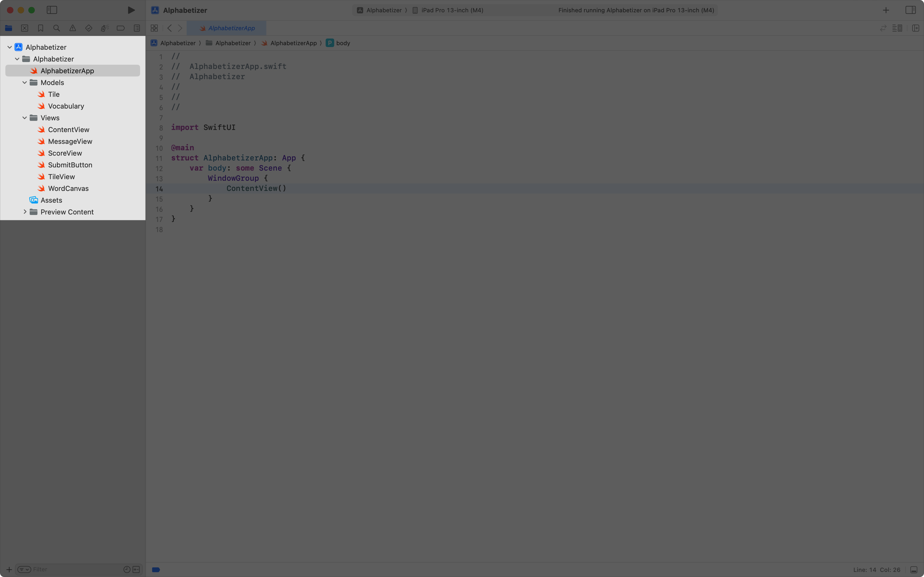The height and width of the screenshot is (577, 924).
Task: Collapse the Models folder
Action: [25, 82]
